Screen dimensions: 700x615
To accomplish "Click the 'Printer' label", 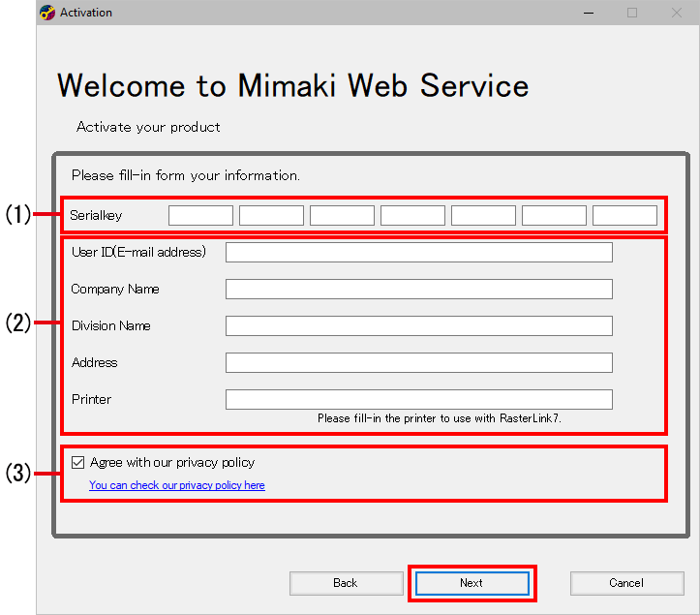I will coord(92,399).
